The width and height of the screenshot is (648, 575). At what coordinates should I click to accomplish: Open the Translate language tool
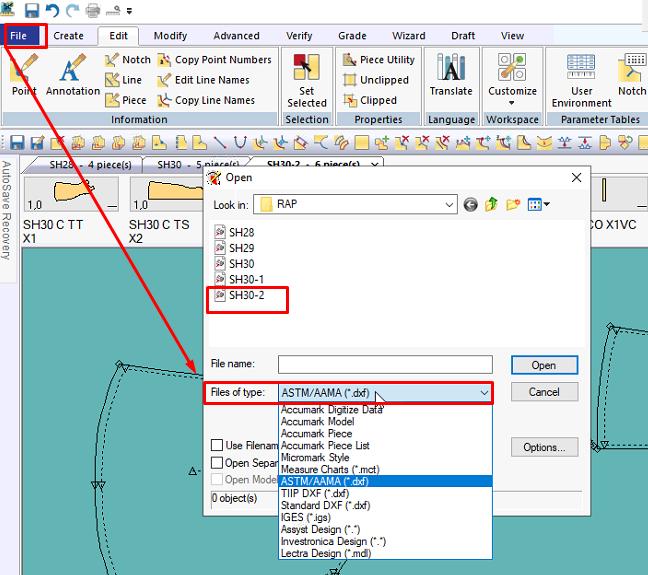click(451, 75)
